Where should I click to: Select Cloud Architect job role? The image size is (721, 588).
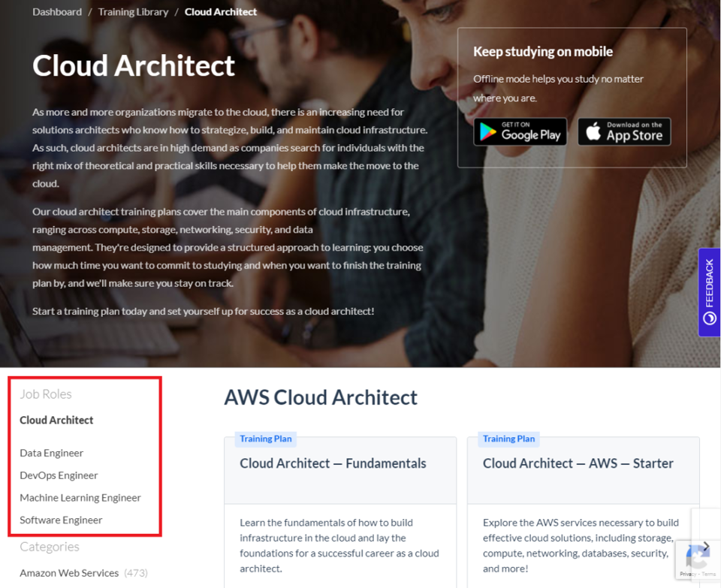coord(56,420)
